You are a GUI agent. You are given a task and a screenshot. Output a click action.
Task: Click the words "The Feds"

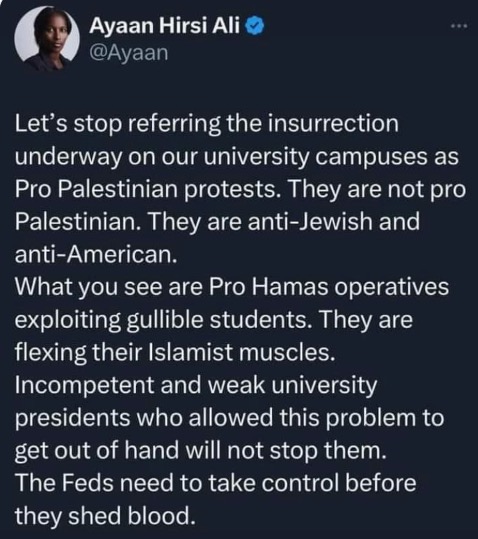[x=64, y=483]
